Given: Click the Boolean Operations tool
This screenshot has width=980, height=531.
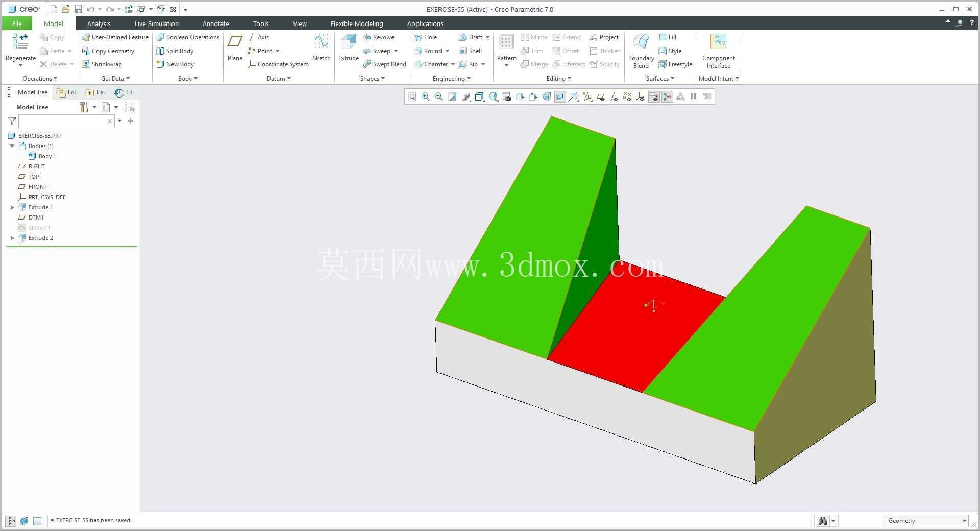Looking at the screenshot, I should click(188, 37).
